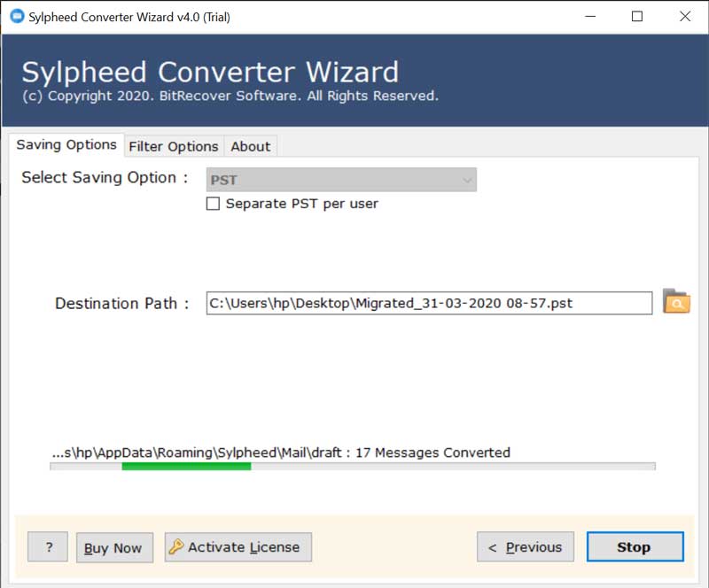The height and width of the screenshot is (588, 709).
Task: Open the Filter Options tab
Action: click(x=174, y=146)
